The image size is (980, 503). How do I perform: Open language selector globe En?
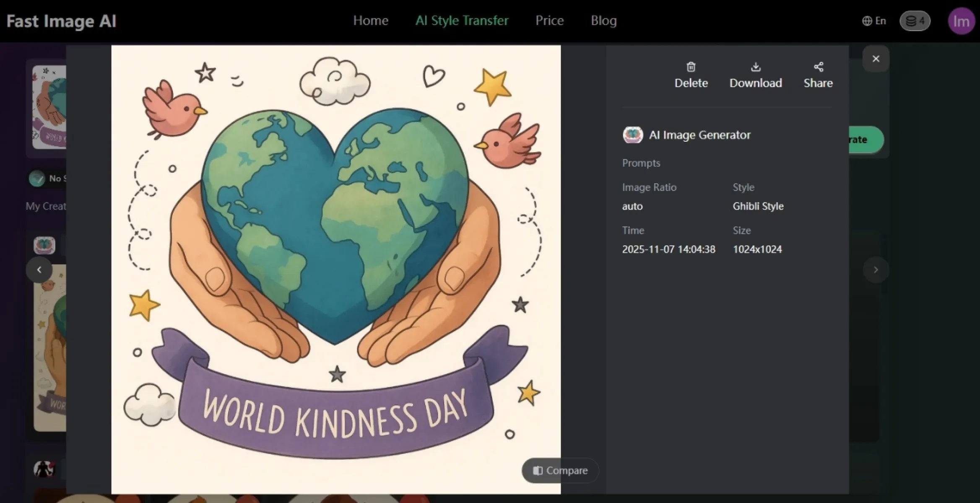(x=874, y=21)
